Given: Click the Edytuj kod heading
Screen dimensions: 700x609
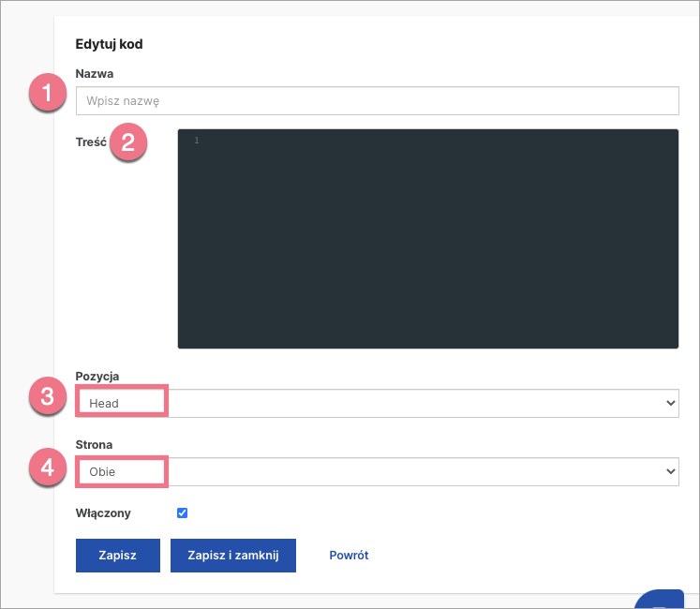Looking at the screenshot, I should [x=109, y=43].
